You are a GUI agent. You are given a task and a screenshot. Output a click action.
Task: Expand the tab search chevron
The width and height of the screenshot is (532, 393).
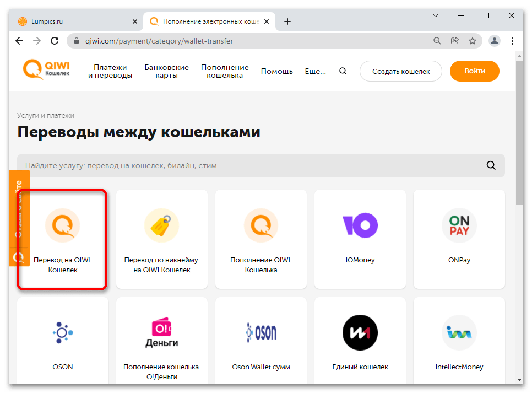[x=435, y=15]
